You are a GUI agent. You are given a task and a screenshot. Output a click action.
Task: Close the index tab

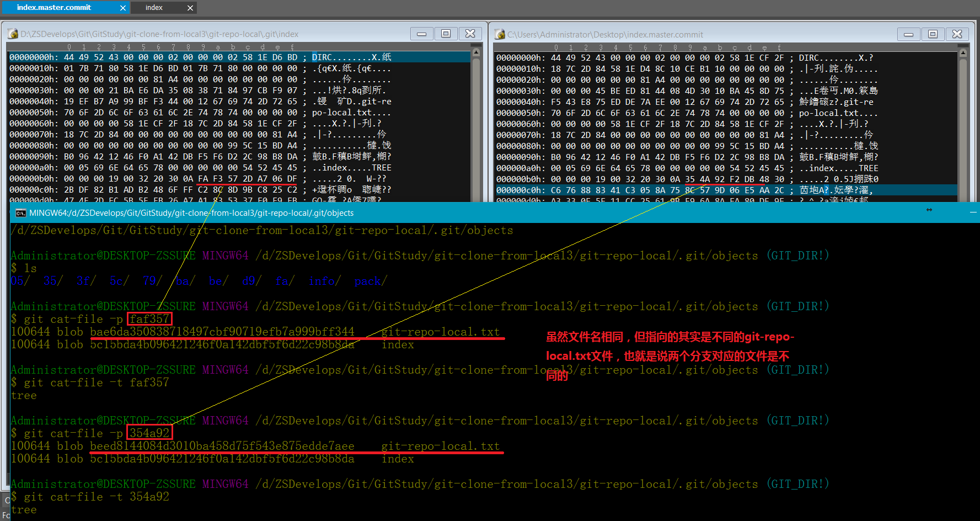click(190, 8)
